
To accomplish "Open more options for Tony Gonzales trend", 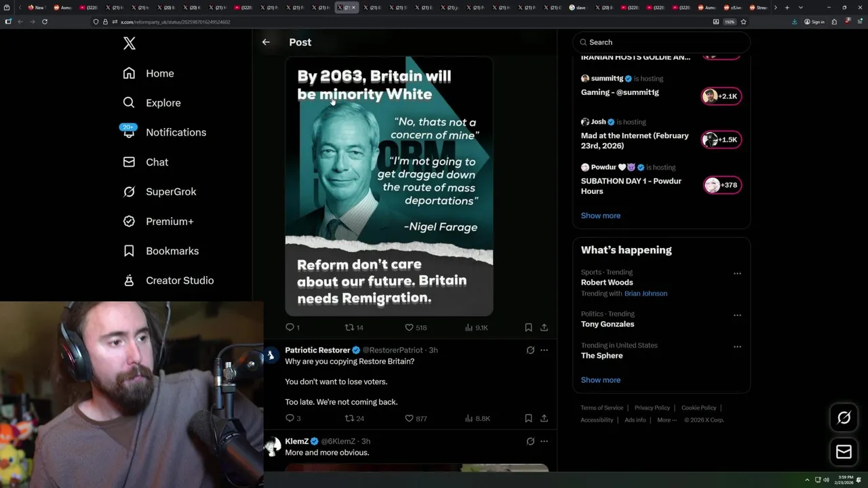I will pos(737,315).
